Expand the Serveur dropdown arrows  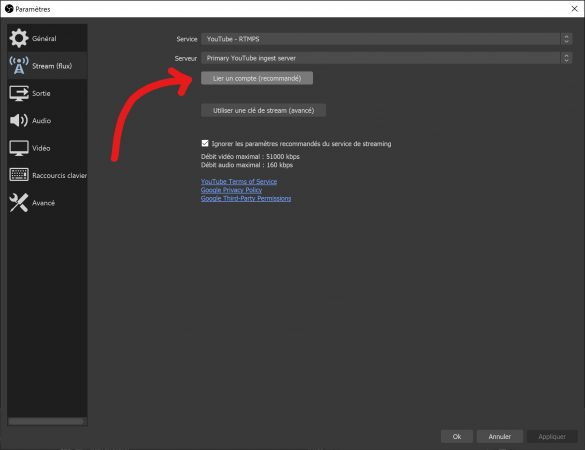pyautogui.click(x=566, y=58)
